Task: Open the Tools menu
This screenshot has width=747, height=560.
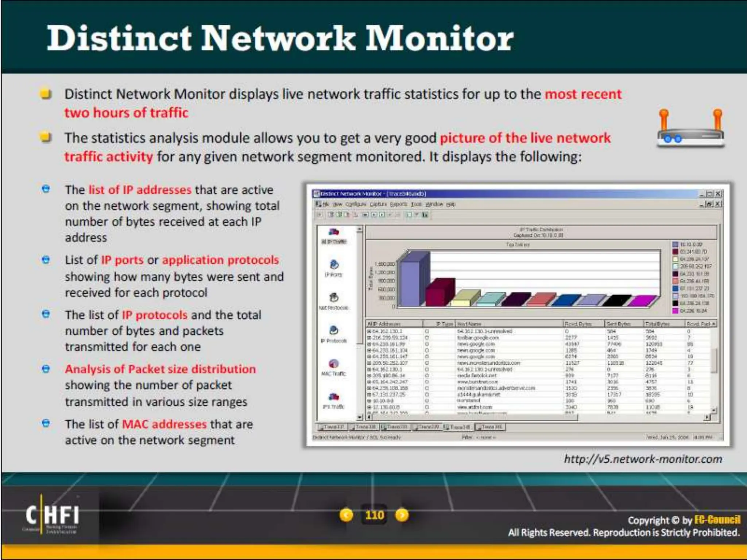Action: [x=416, y=204]
